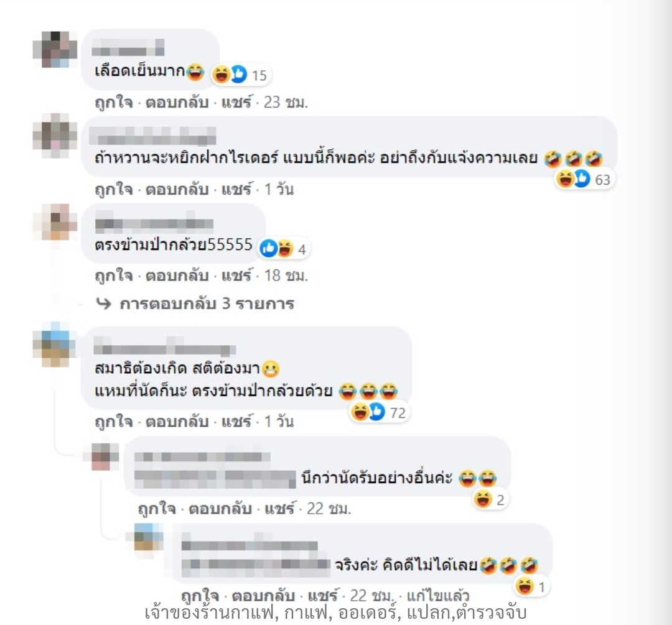The width and height of the screenshot is (672, 625).
Task: Toggle ถูกใจ on the สมาธิต้องเกิด comment
Action: [114, 422]
